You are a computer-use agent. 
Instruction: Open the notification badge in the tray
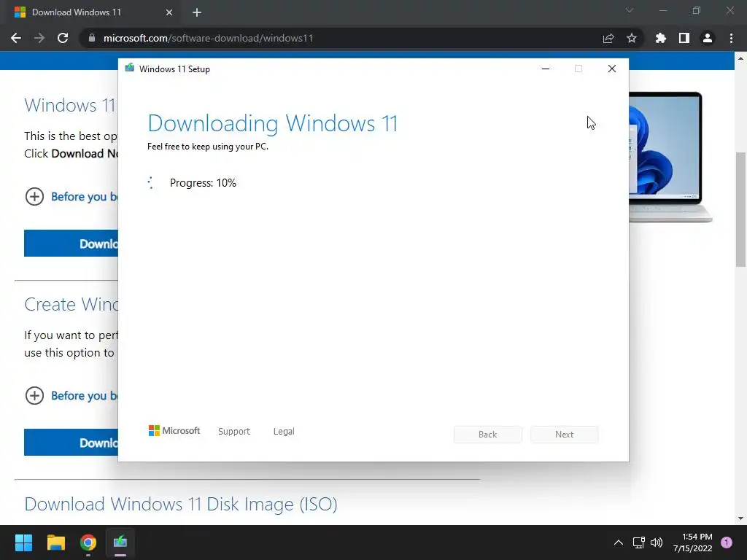click(727, 542)
